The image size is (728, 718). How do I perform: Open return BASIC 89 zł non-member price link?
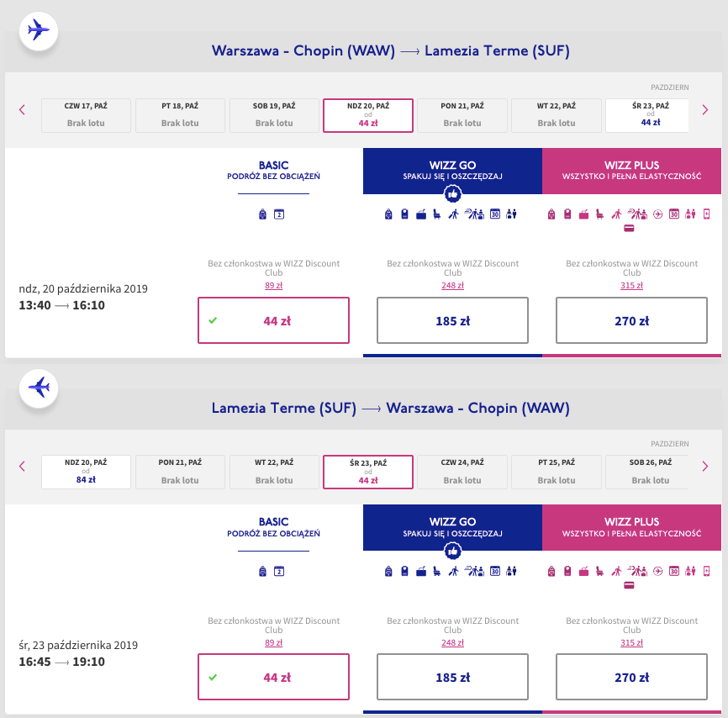[273, 643]
